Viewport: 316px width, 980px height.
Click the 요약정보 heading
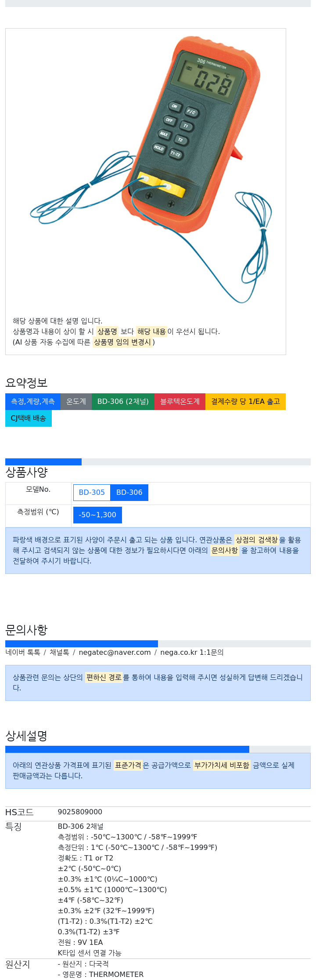pos(26,382)
